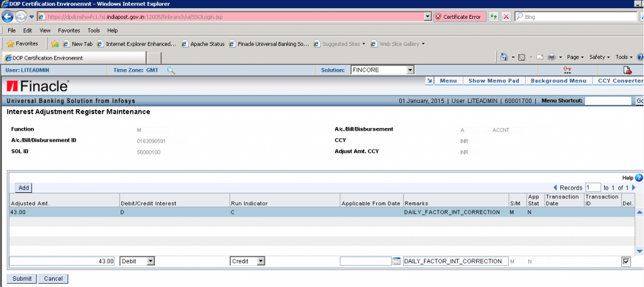Open Internet Explorer Enhanced favorite link

(136, 44)
